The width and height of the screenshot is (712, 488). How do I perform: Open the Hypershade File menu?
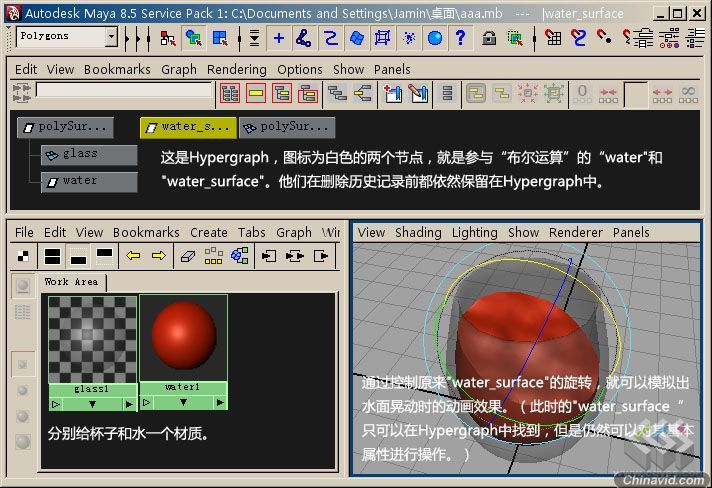tap(24, 232)
